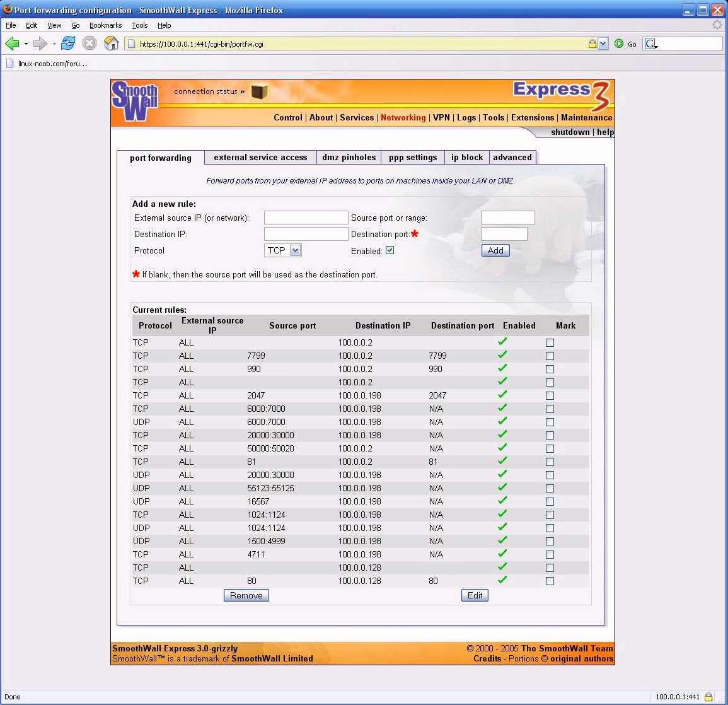Image resolution: width=728 pixels, height=705 pixels.
Task: Click the Google search engine icon
Action: [x=650, y=44]
